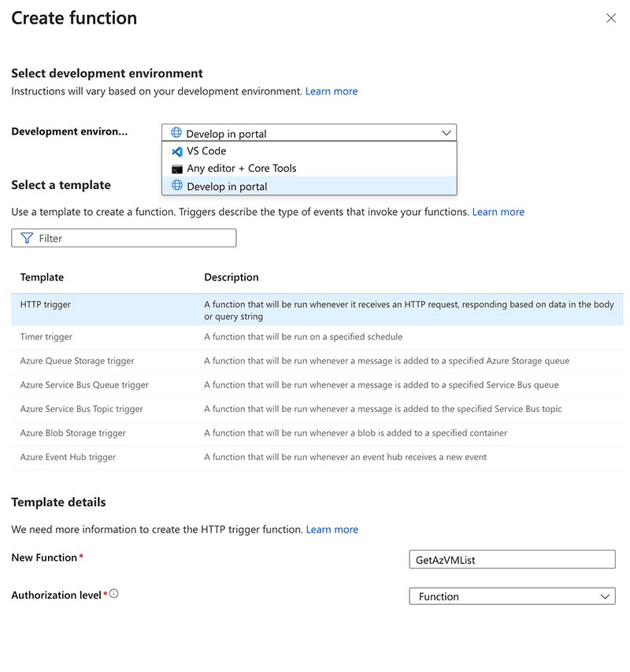Click the chevron icon on the Development environment dropdown
Image resolution: width=630 pixels, height=672 pixels.
tap(445, 132)
